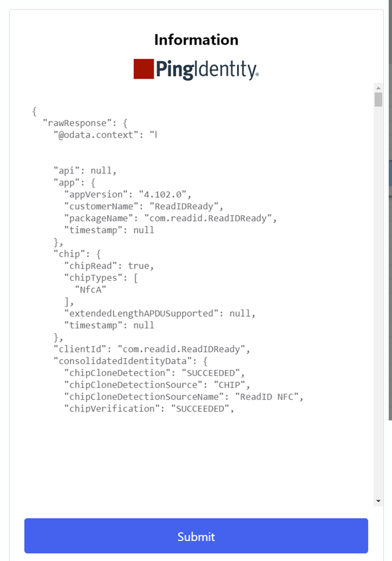The height and width of the screenshot is (561, 392).
Task: Click the empty scrollbar track below the thumb
Action: click(x=378, y=302)
